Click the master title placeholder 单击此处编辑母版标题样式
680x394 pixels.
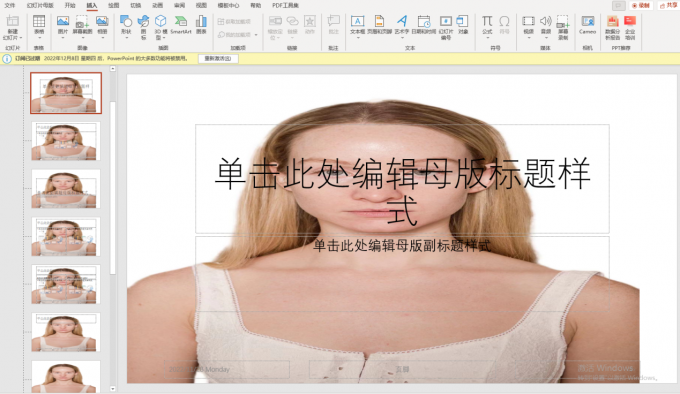pos(402,179)
